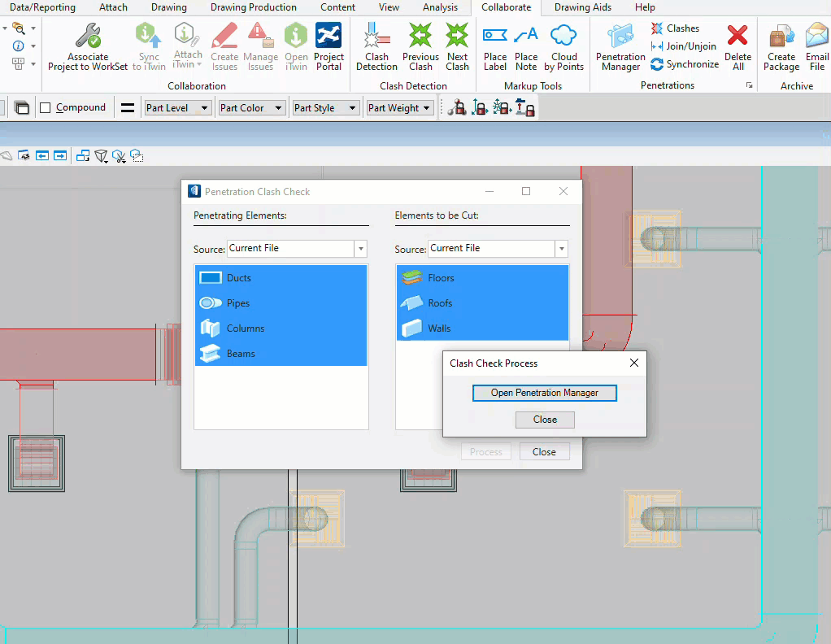The image size is (831, 644).
Task: Select Ducts in penetrating elements list
Action: [x=239, y=278]
